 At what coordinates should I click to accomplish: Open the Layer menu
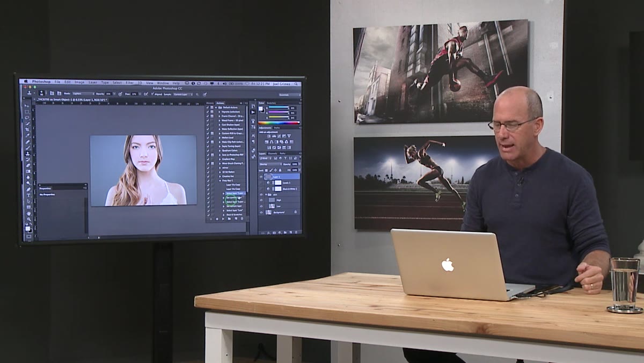coord(93,82)
